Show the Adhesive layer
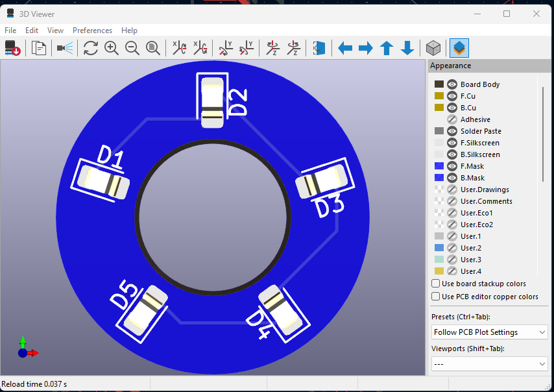Screen dimensions: 554x392 click(452, 119)
